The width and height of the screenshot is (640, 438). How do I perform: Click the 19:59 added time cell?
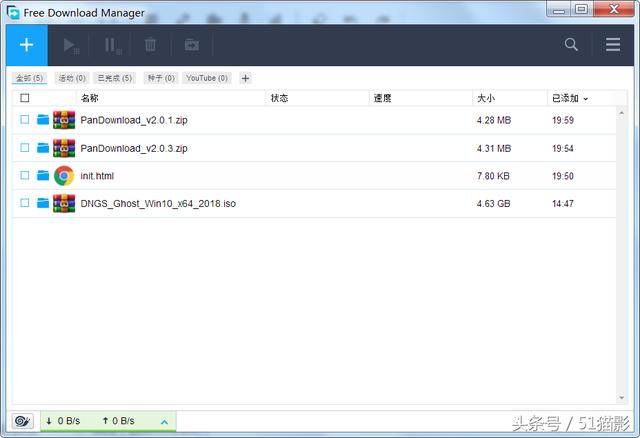click(x=563, y=120)
